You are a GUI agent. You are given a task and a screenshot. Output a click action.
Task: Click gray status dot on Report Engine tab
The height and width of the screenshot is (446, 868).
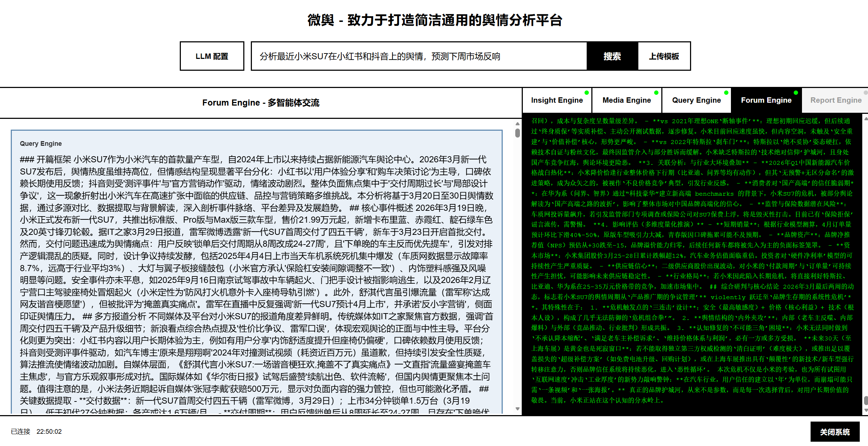click(x=865, y=93)
